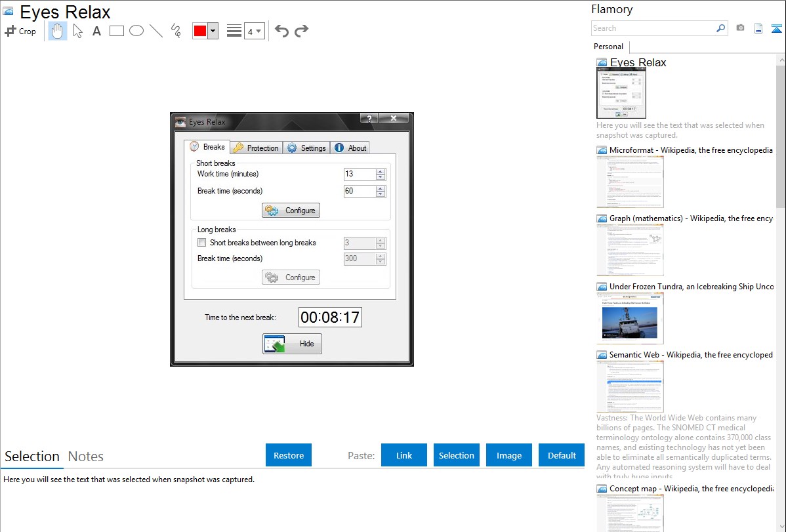Select the rectangle shape tool
This screenshot has width=786, height=532.
pos(116,31)
